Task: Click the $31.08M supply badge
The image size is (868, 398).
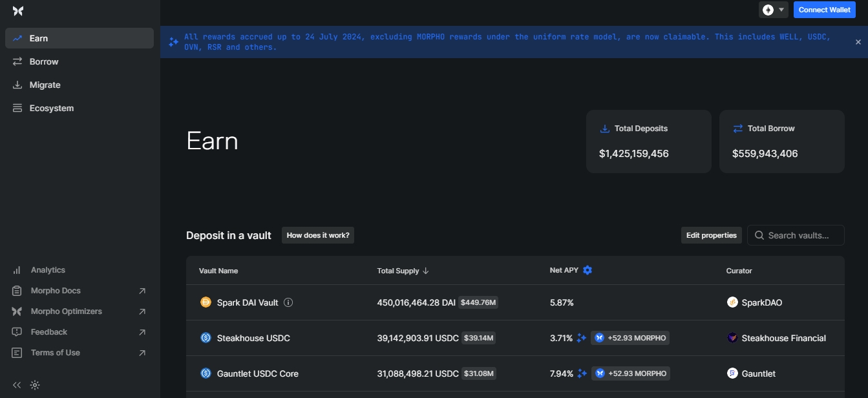Action: [x=479, y=373]
